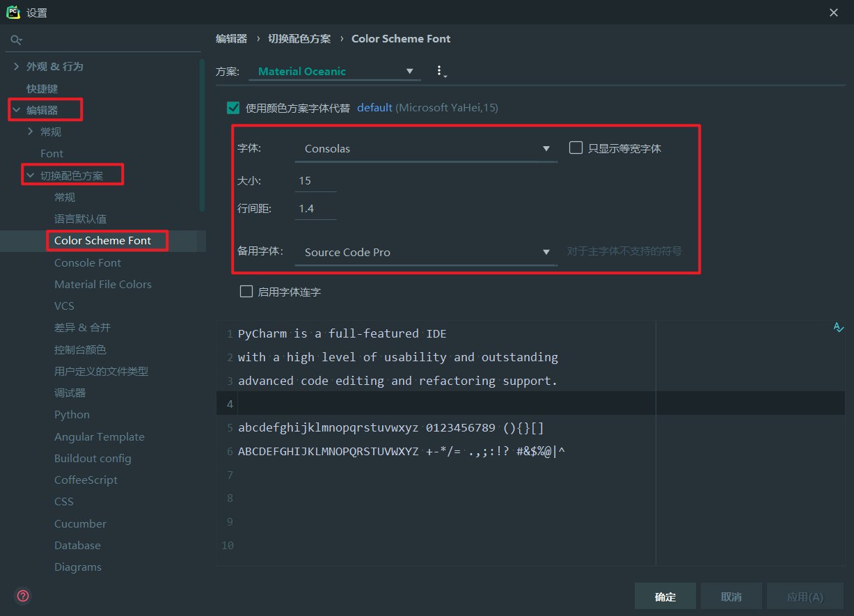This screenshot has width=854, height=616.
Task: Select Font under 编辑器
Action: click(x=52, y=153)
